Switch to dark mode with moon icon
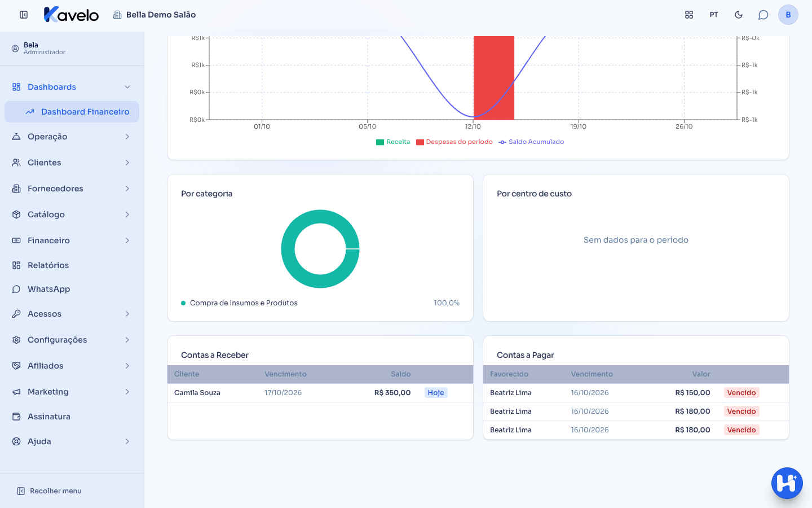This screenshot has height=508, width=812. [x=739, y=15]
